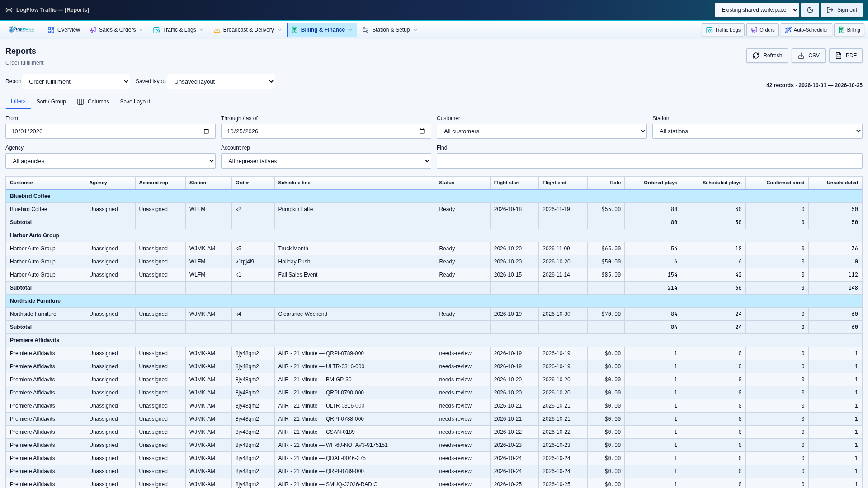Open the Station filter dropdown
The image size is (868, 488).
757,131
